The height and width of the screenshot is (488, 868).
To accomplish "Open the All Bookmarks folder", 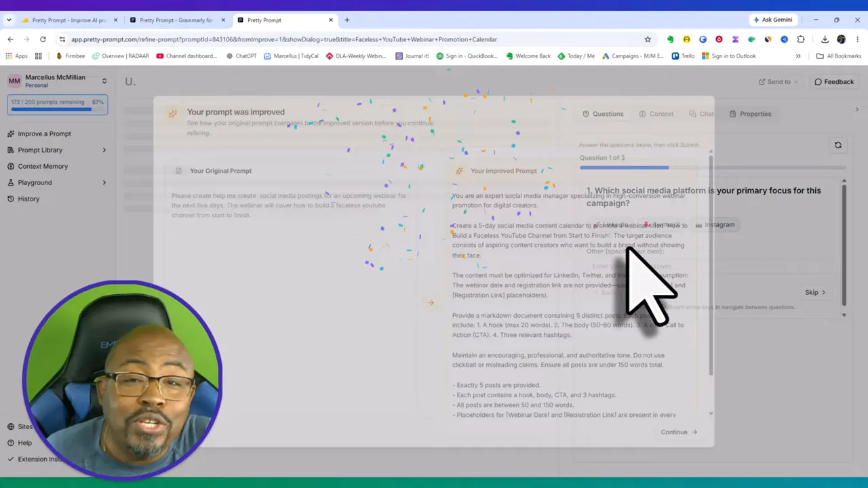I will pos(839,56).
